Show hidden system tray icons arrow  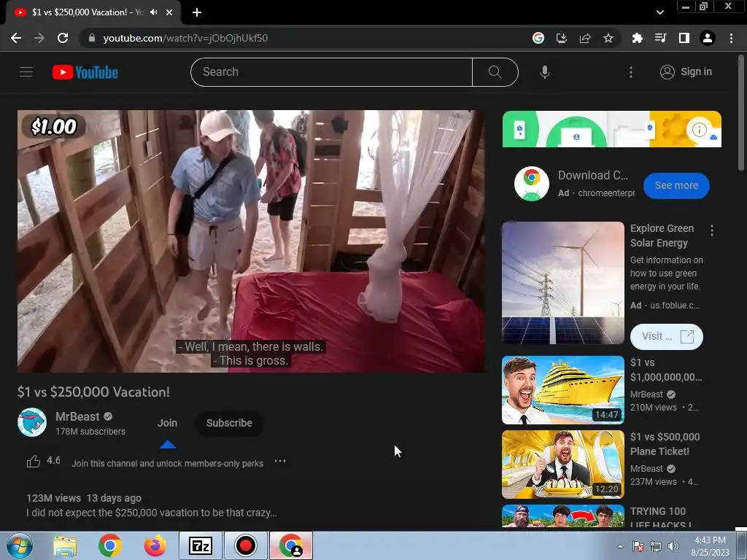620,546
